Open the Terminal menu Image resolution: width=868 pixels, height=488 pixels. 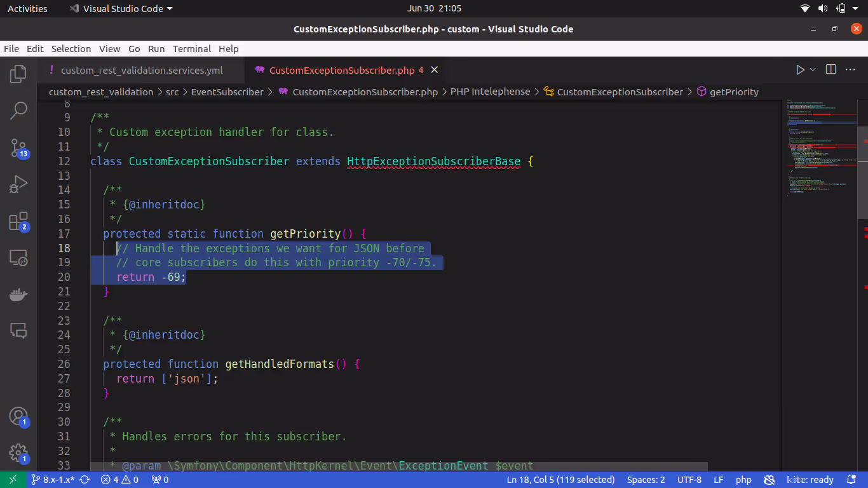(192, 49)
